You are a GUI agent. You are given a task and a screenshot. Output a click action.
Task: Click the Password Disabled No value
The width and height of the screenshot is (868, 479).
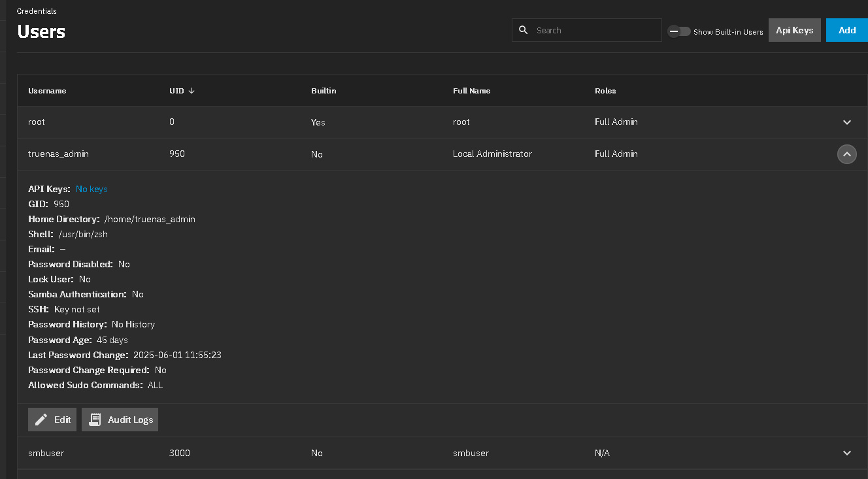coord(124,264)
